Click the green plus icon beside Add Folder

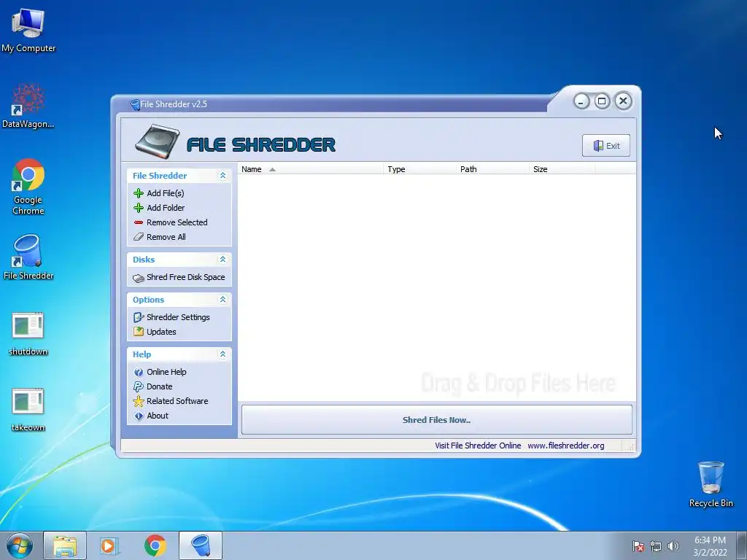point(138,208)
